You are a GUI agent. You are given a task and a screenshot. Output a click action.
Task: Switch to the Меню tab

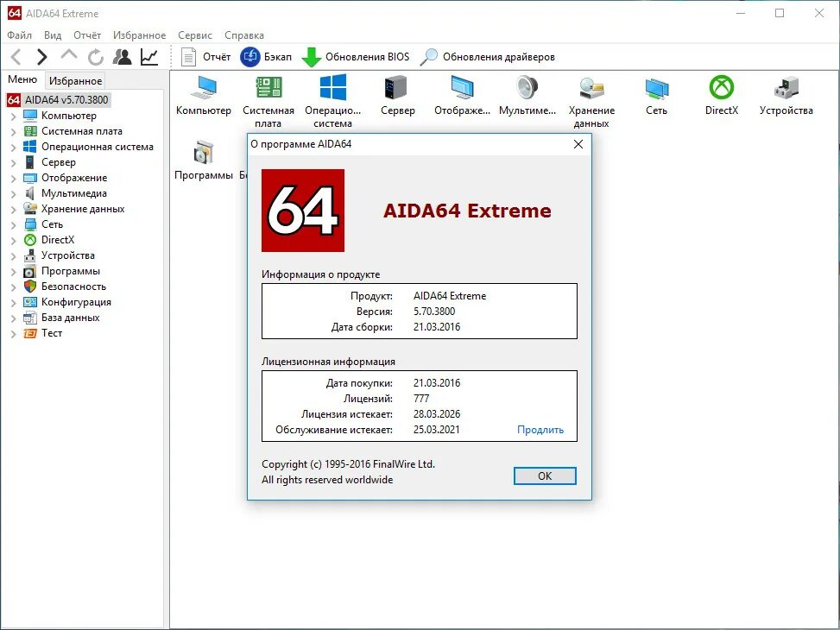pyautogui.click(x=22, y=79)
